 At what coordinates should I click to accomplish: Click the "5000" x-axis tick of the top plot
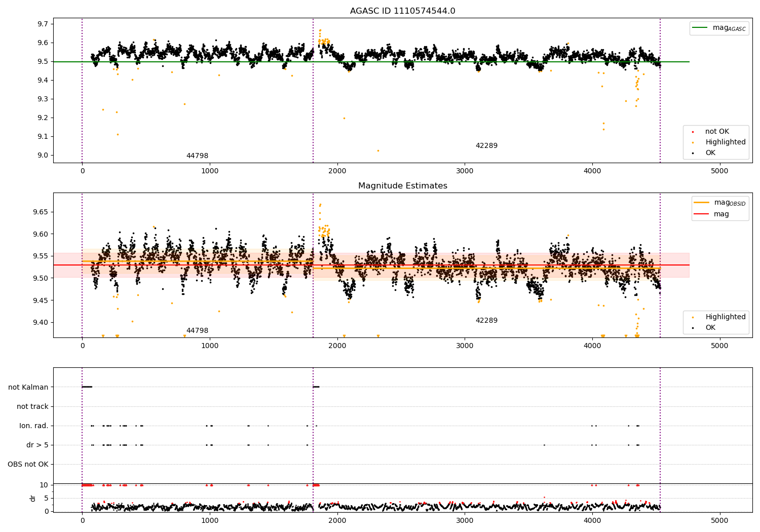(719, 171)
